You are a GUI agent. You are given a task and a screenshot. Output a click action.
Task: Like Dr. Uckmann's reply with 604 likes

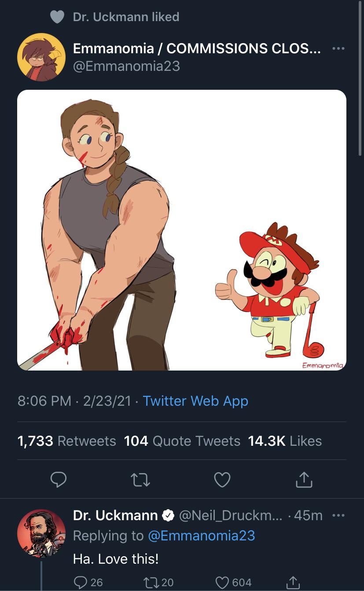pyautogui.click(x=234, y=582)
